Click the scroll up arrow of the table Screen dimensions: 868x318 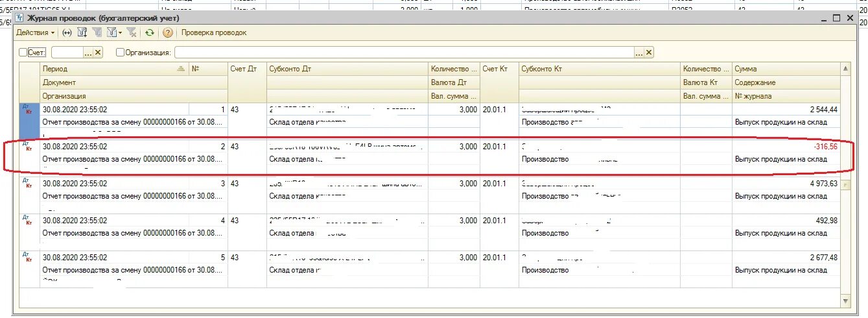click(x=845, y=68)
